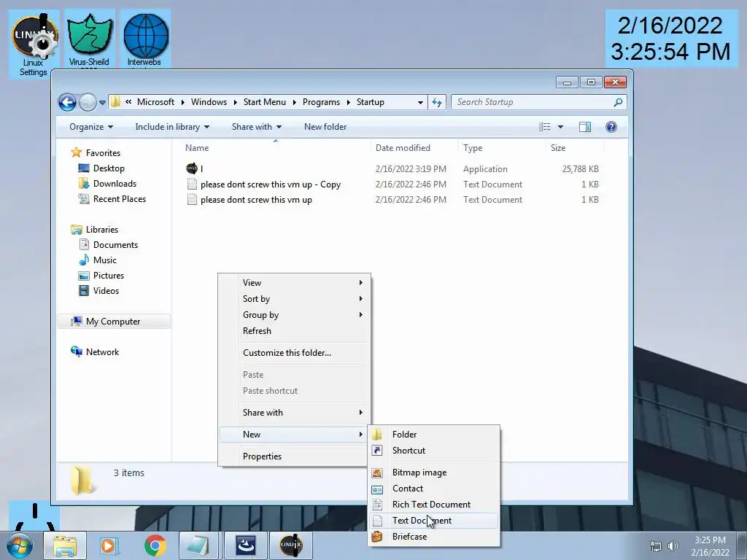This screenshot has height=560, width=747.
Task: Go back with the Explorer back arrow
Action: tap(67, 102)
